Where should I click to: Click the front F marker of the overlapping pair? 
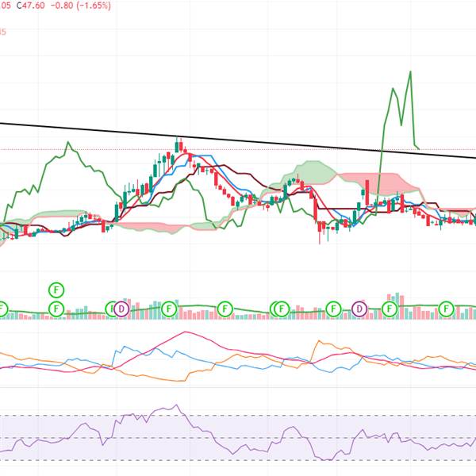click(x=282, y=309)
